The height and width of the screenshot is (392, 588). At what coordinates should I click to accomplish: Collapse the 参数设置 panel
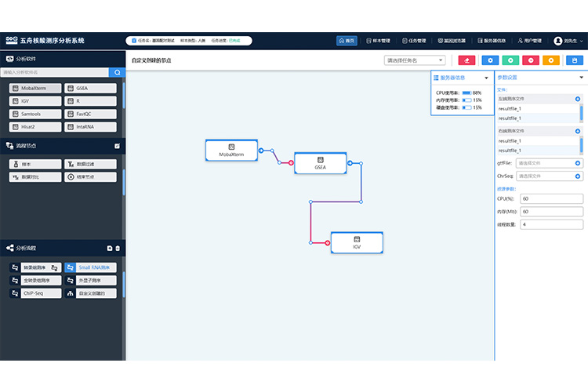(581, 78)
